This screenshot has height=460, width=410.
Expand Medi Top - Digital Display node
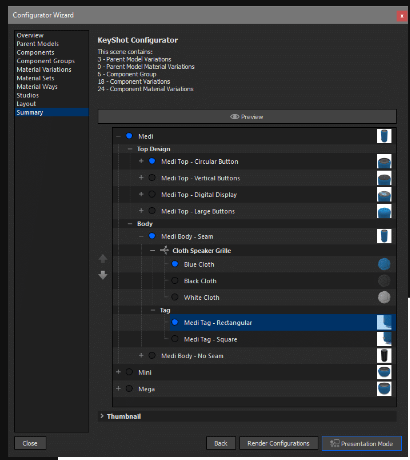141,194
